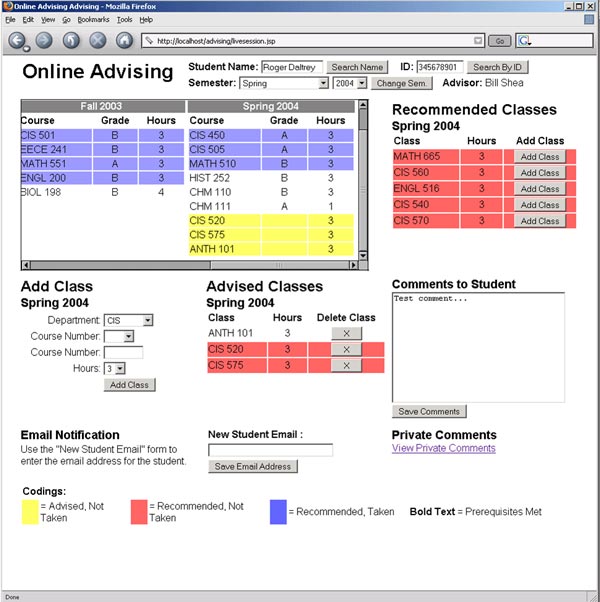The image size is (600, 602).
Task: Click the yellow CIS 520 course row
Action: [x=271, y=220]
